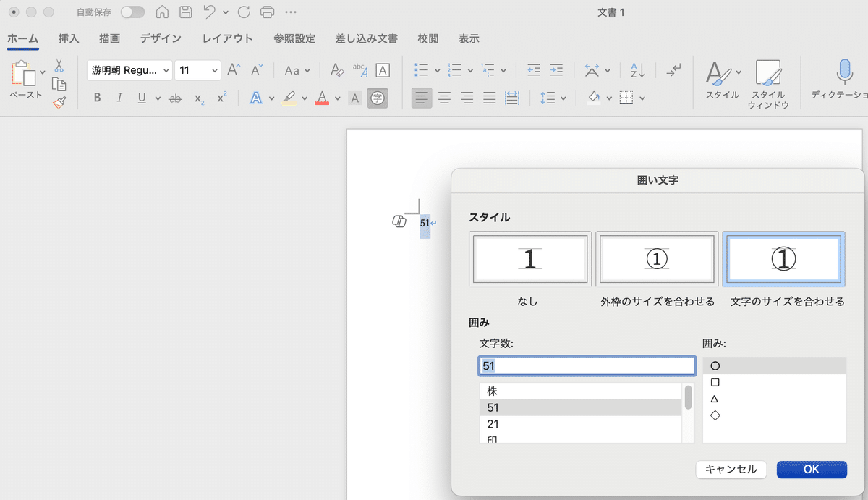The width and height of the screenshot is (868, 500).
Task: Click the red font color button
Action: click(x=322, y=98)
